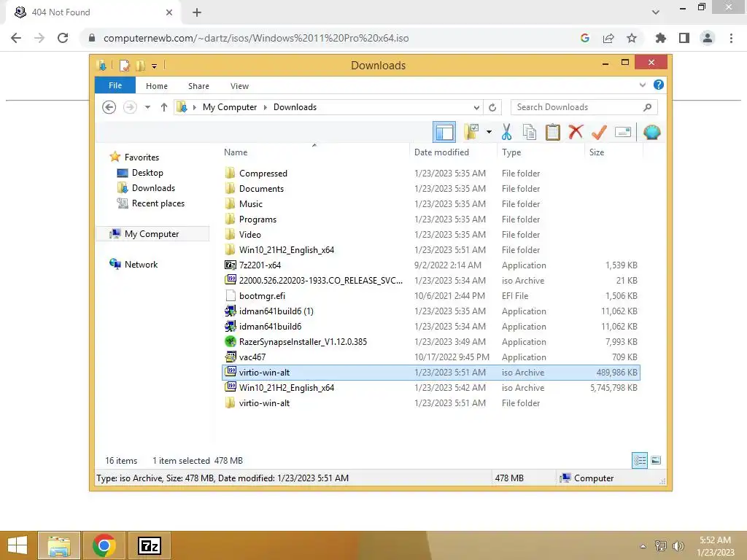Image resolution: width=747 pixels, height=560 pixels.
Task: Select Network in navigation pane
Action: 141,264
